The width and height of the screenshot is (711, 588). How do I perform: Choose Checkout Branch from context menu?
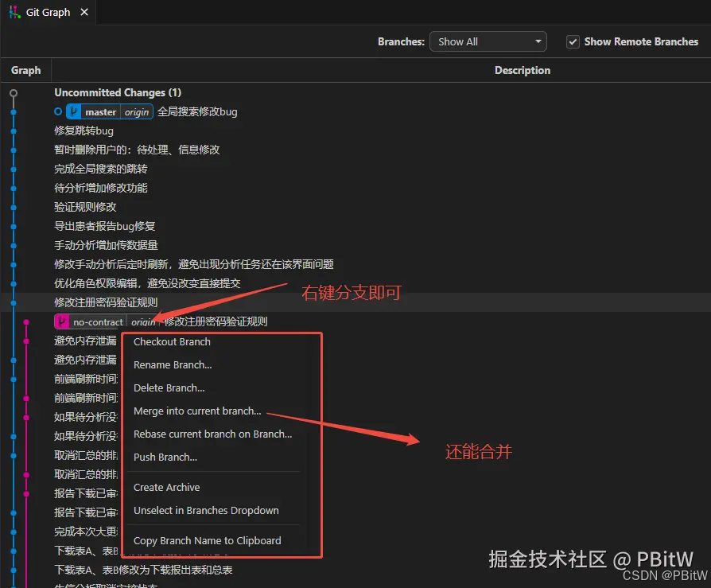(172, 341)
